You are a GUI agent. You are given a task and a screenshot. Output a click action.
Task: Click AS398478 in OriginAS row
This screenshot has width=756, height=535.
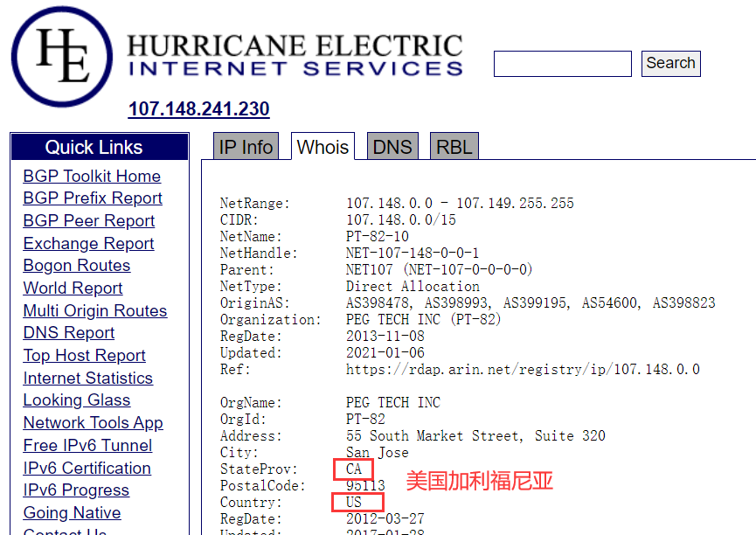point(378,303)
